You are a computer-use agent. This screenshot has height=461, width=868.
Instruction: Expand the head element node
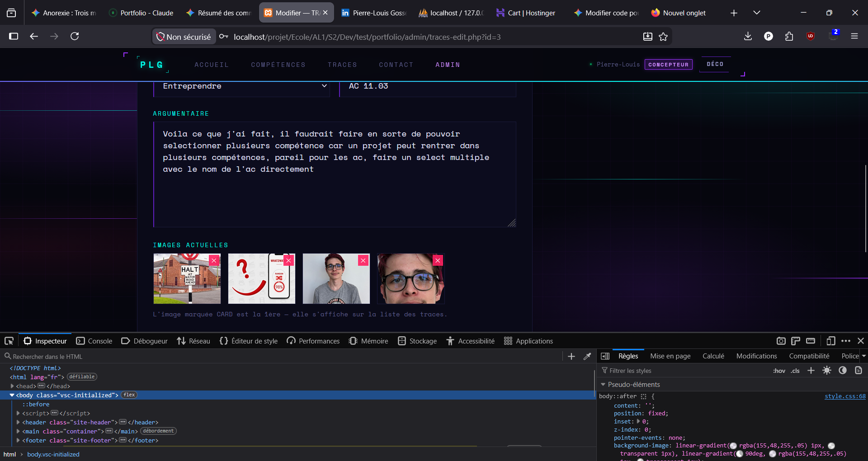(12, 386)
